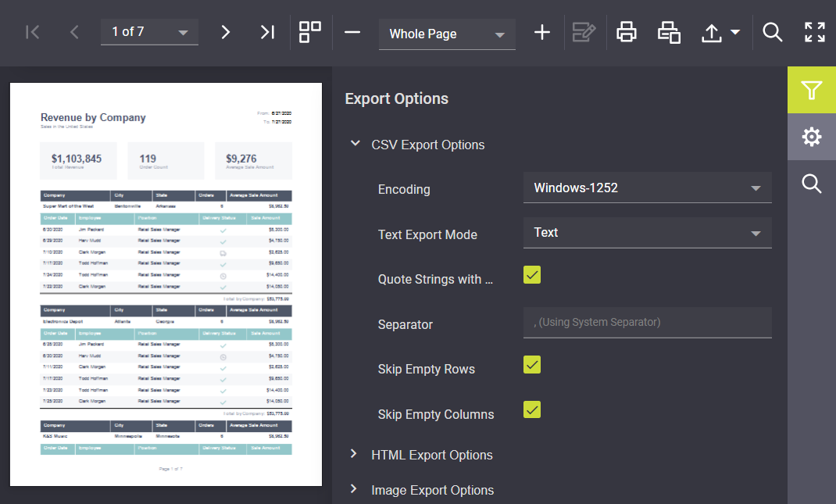This screenshot has width=836, height=504.
Task: Click the Separator input field
Action: click(x=647, y=323)
